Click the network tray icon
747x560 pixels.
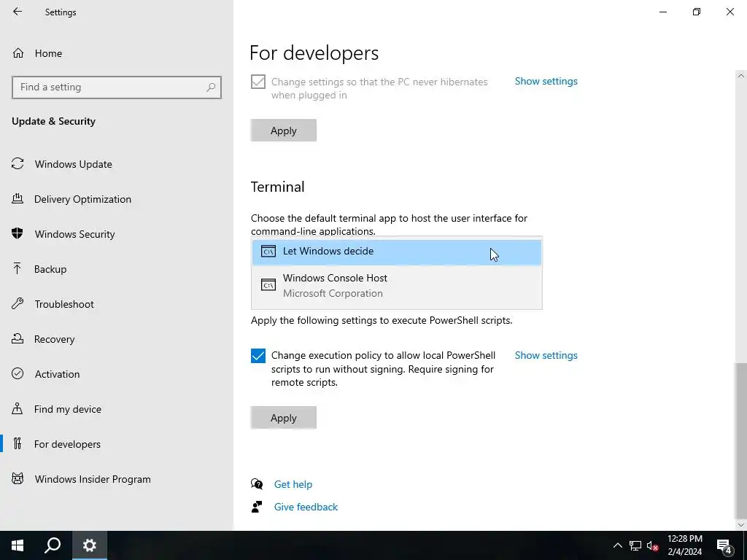(635, 545)
